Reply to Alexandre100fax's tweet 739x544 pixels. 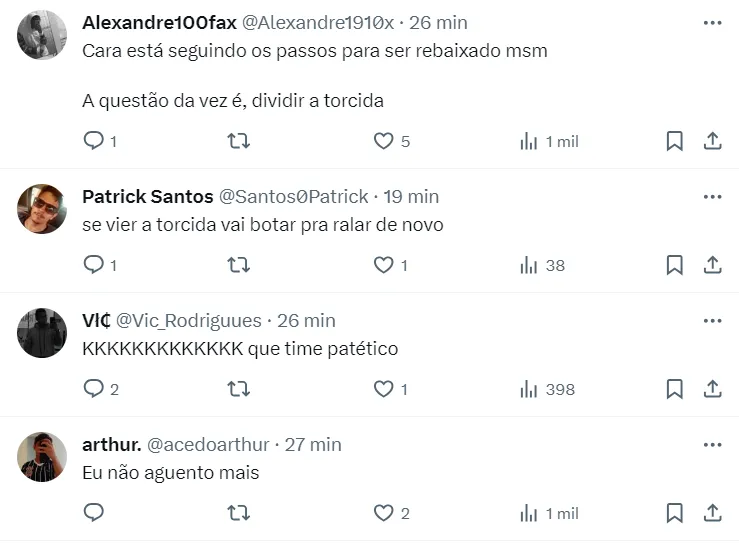click(x=94, y=141)
